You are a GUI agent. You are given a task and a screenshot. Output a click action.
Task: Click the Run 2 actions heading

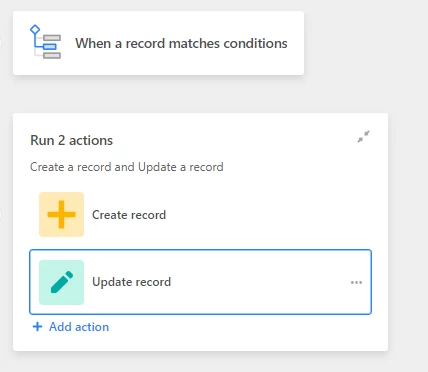point(71,140)
